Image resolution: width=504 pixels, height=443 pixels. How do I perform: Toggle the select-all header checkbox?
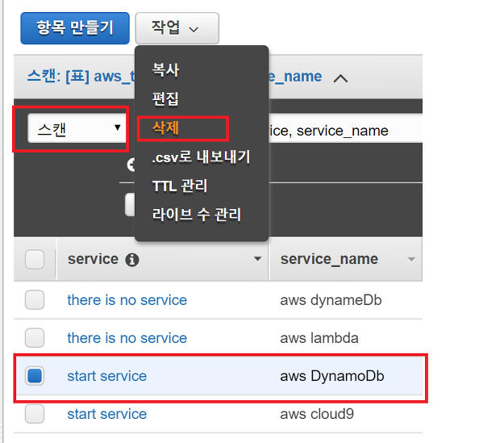[x=35, y=259]
